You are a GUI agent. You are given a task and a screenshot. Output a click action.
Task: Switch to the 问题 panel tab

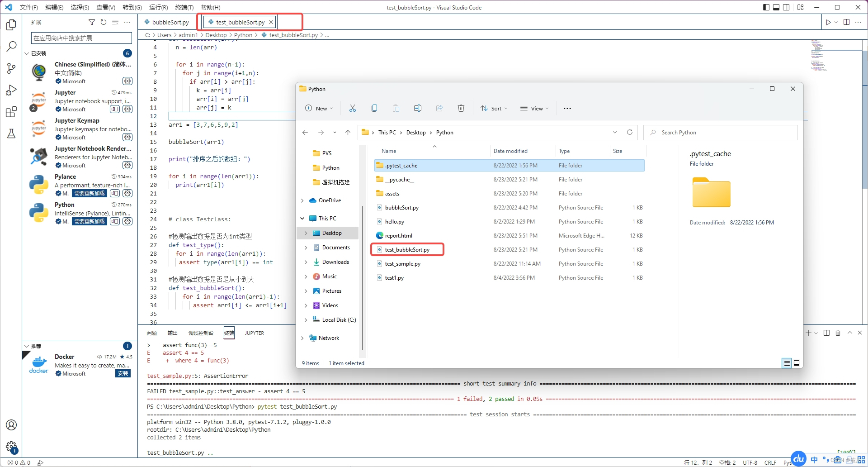coord(152,333)
